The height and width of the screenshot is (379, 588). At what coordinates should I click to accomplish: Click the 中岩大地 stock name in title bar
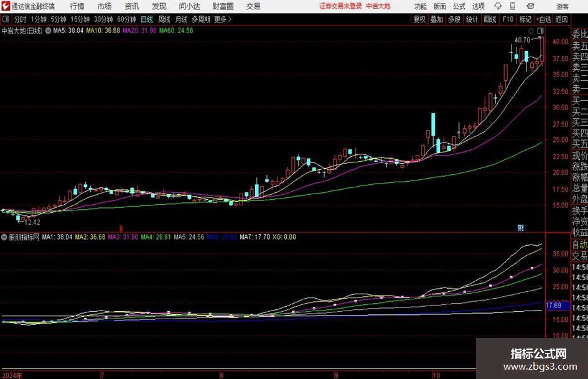(x=378, y=6)
